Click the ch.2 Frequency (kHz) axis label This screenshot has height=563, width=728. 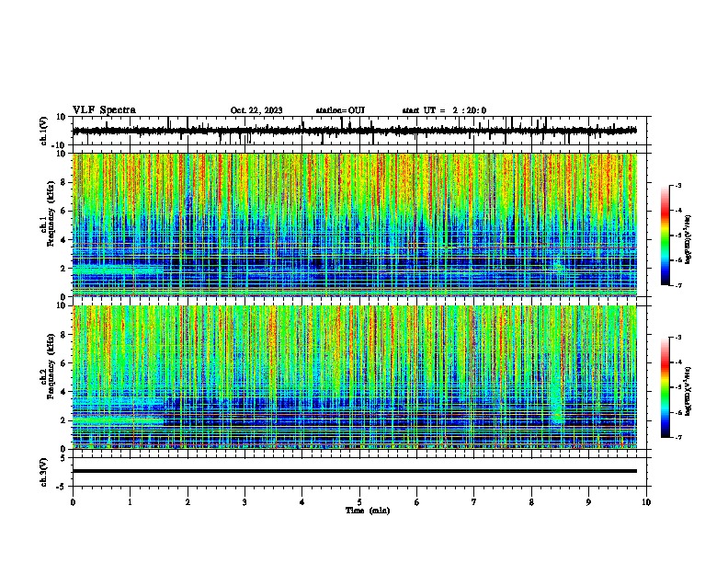pyautogui.click(x=50, y=366)
